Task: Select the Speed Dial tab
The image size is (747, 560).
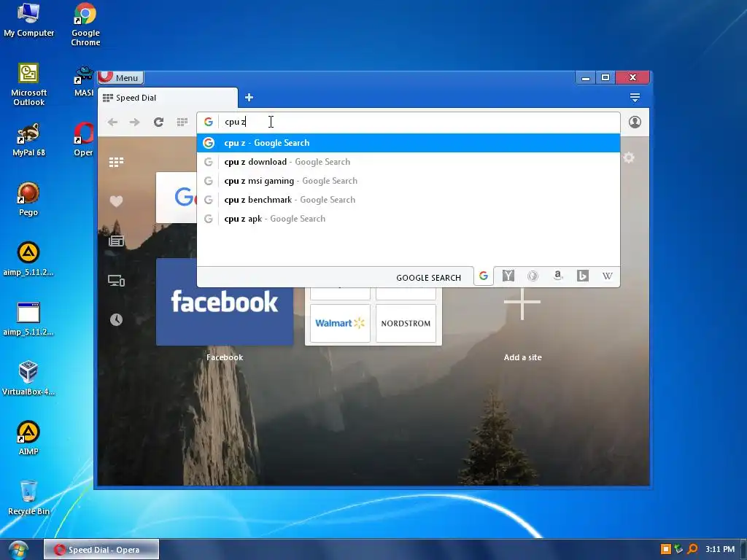Action: point(168,98)
